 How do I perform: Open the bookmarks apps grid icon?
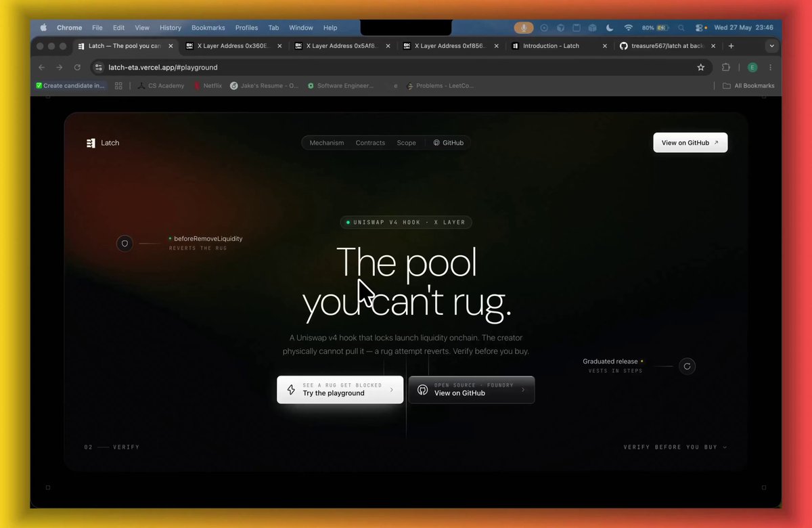click(x=118, y=86)
